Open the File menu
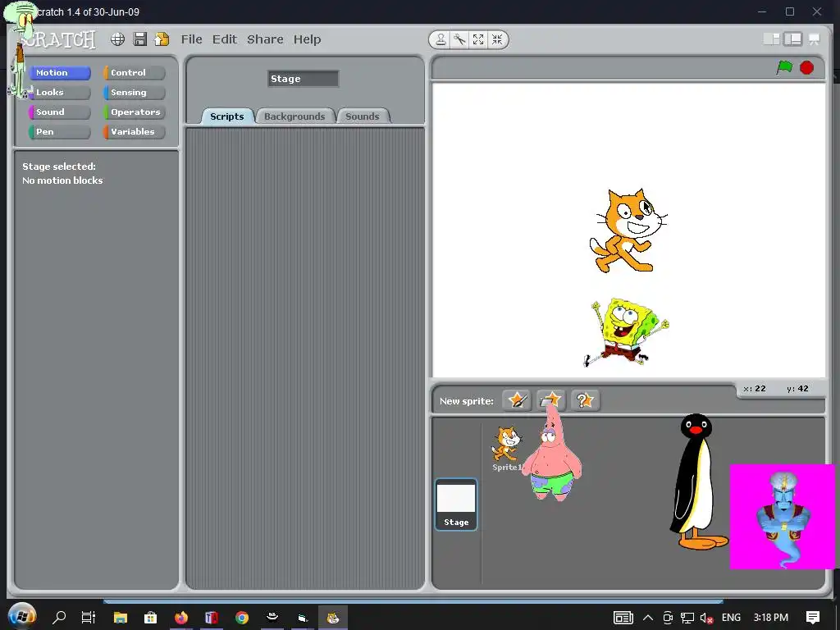Image resolution: width=840 pixels, height=630 pixels. (191, 39)
